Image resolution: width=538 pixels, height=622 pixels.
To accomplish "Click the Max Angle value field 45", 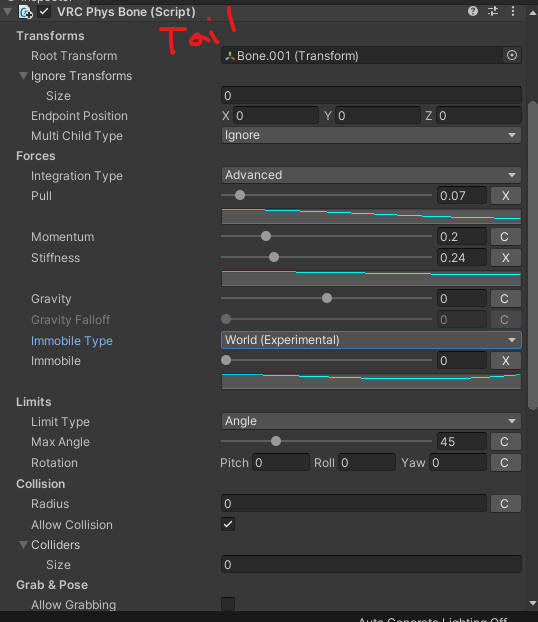I will (x=462, y=442).
